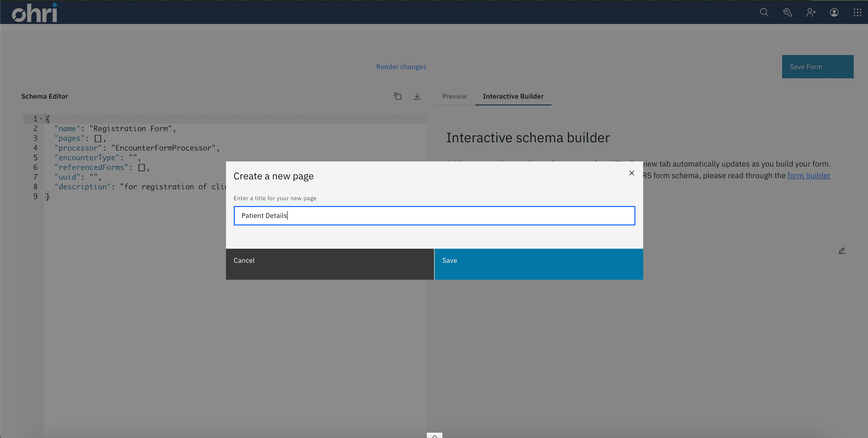Click the bottom chevron-up expander
This screenshot has height=438, width=868.
coord(434,436)
